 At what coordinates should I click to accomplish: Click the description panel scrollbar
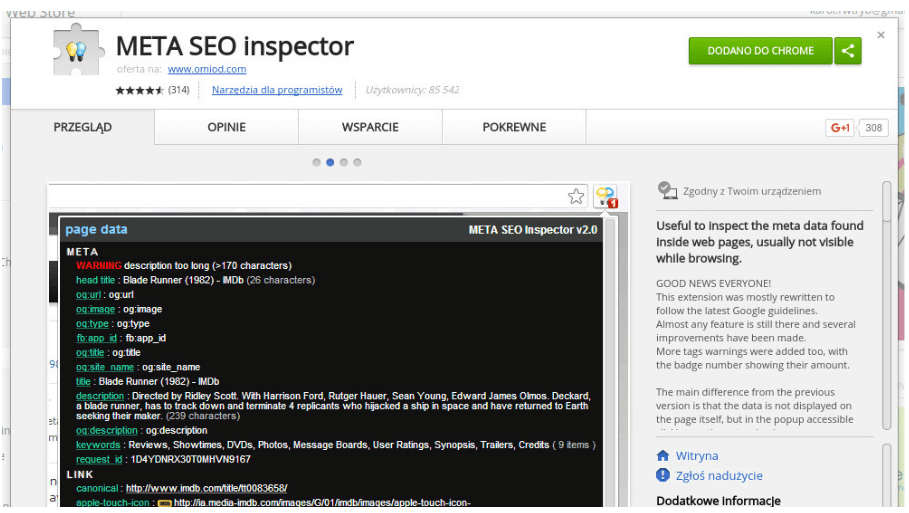(886, 305)
